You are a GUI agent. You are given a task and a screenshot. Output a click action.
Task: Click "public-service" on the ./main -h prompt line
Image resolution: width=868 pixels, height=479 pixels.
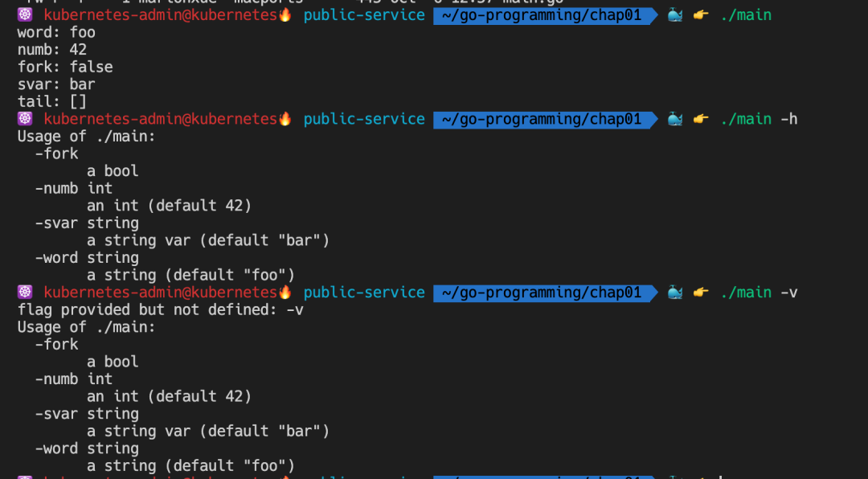click(x=364, y=119)
